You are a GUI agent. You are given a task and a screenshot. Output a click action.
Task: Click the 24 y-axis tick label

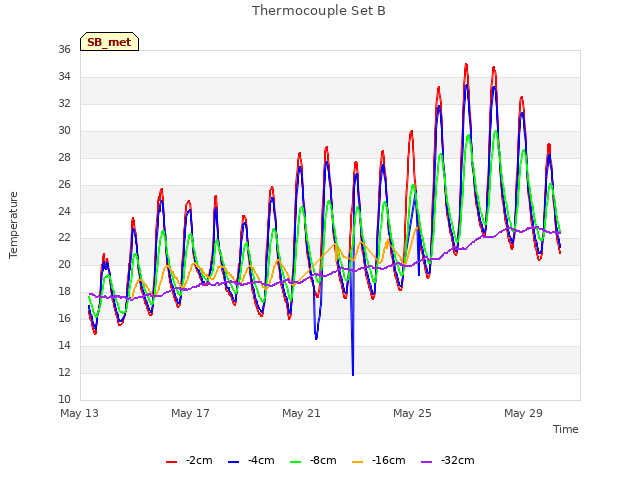64,211
